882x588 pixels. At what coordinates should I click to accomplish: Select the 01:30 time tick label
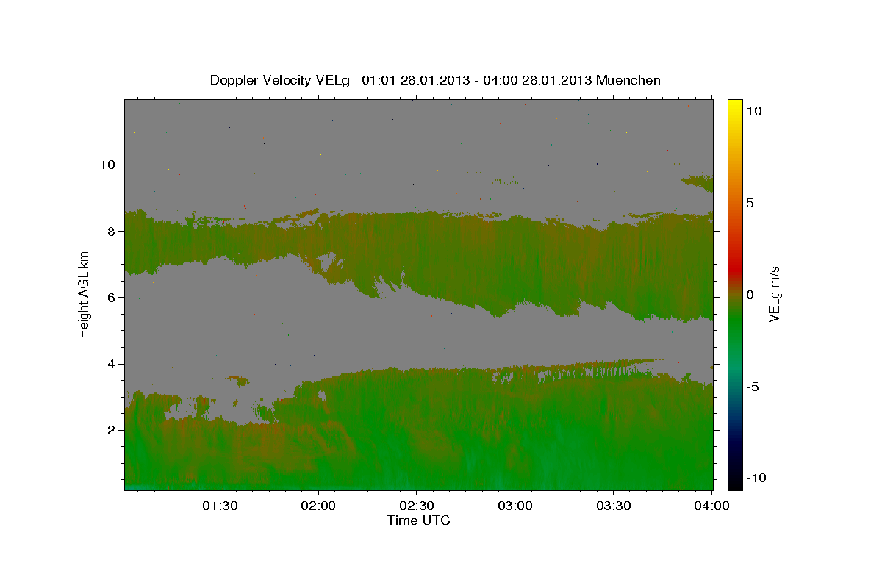click(220, 506)
